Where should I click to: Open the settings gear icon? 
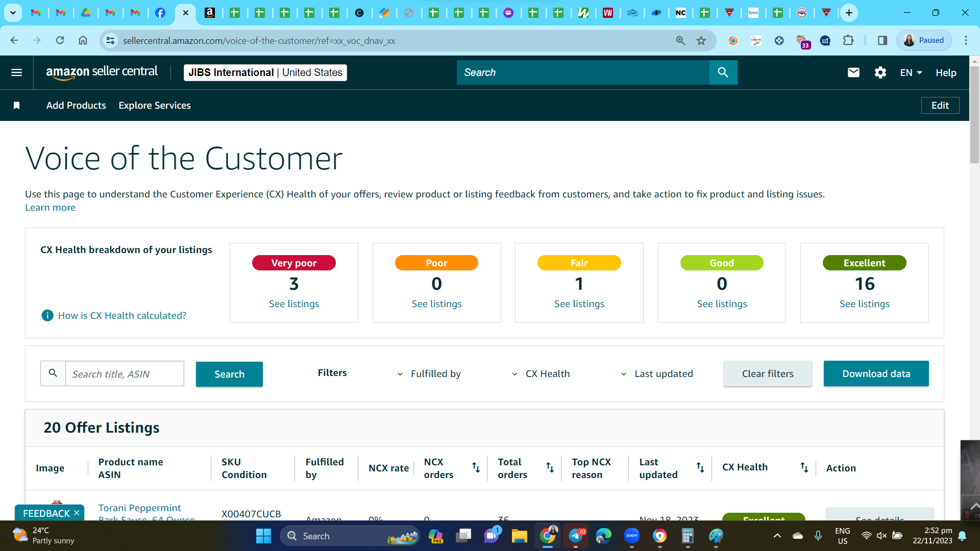(x=880, y=72)
